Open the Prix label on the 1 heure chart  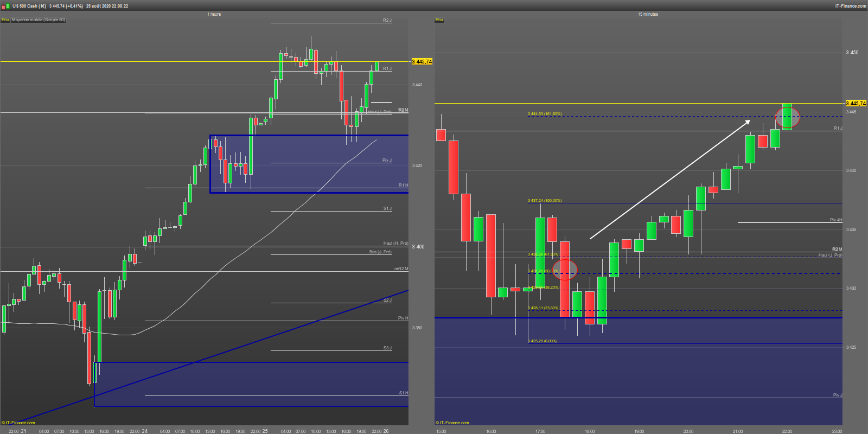pyautogui.click(x=5, y=20)
